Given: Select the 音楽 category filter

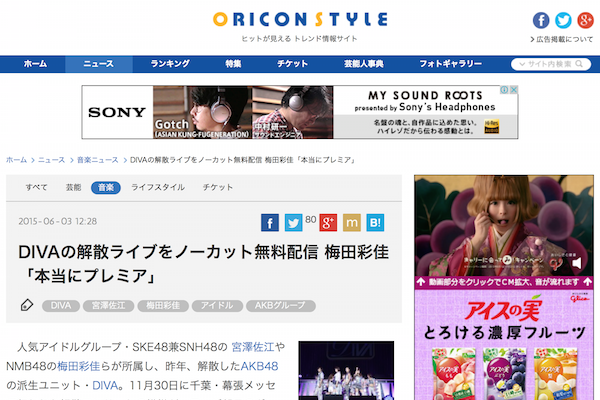Looking at the screenshot, I should pyautogui.click(x=106, y=188).
